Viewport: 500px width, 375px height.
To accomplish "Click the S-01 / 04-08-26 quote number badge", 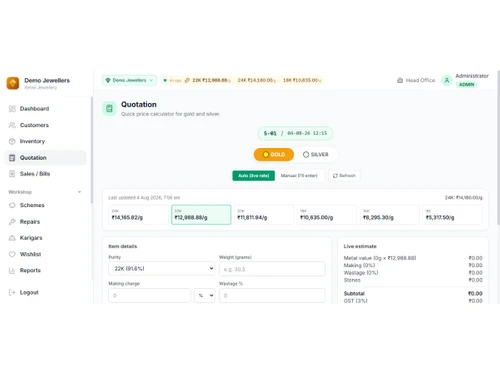I will [295, 133].
